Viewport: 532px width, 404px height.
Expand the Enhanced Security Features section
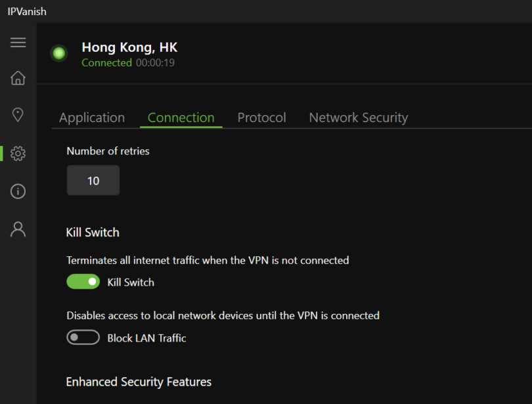[139, 382]
